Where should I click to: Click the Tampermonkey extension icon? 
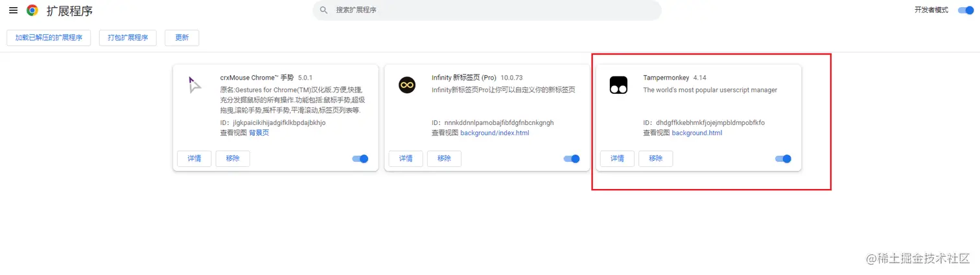[618, 85]
